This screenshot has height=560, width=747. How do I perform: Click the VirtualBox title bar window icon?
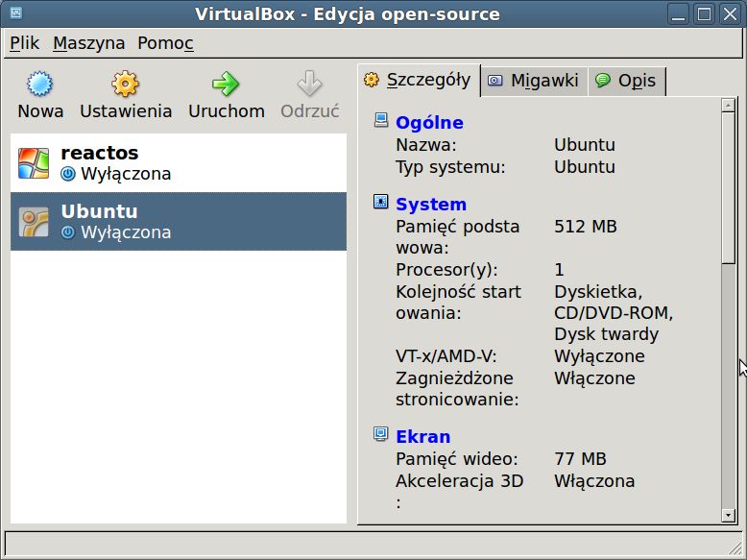point(15,12)
